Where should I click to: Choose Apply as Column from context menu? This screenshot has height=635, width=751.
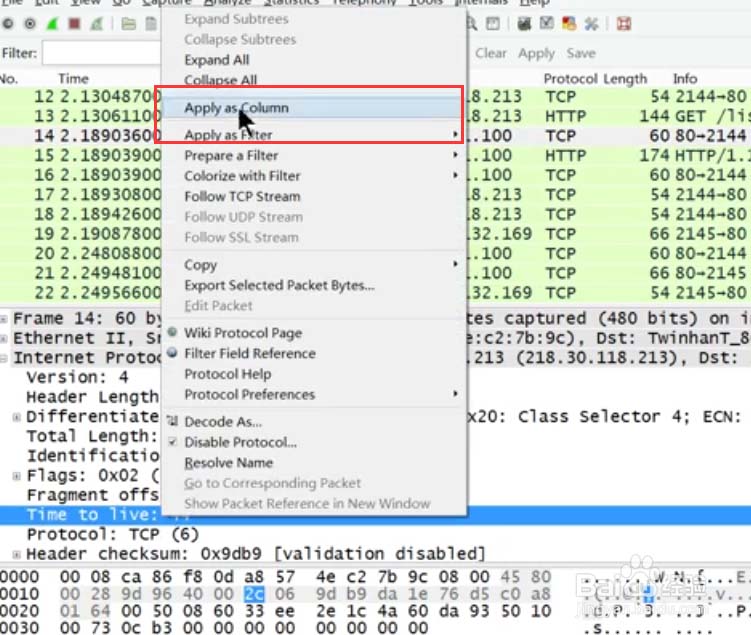[x=236, y=108]
